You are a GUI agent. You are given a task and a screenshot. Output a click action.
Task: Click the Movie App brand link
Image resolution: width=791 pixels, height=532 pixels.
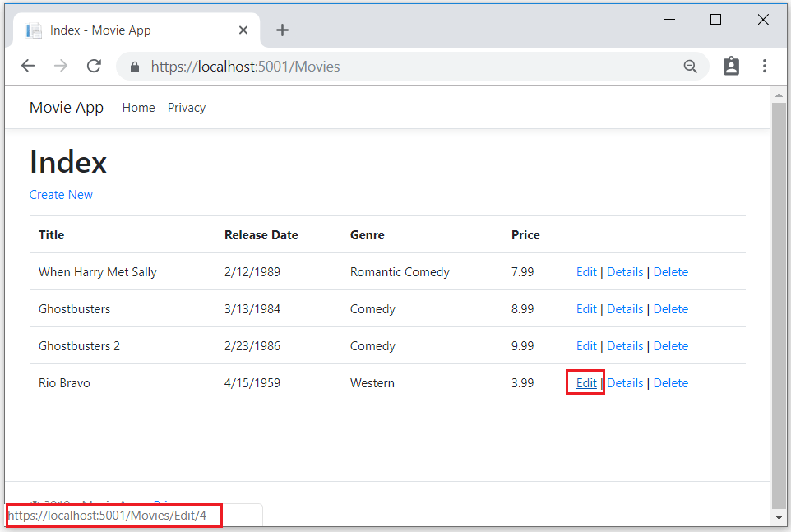coord(66,107)
